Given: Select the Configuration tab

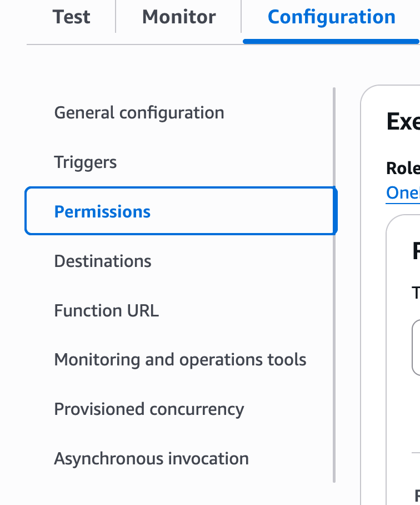Looking at the screenshot, I should tap(331, 17).
